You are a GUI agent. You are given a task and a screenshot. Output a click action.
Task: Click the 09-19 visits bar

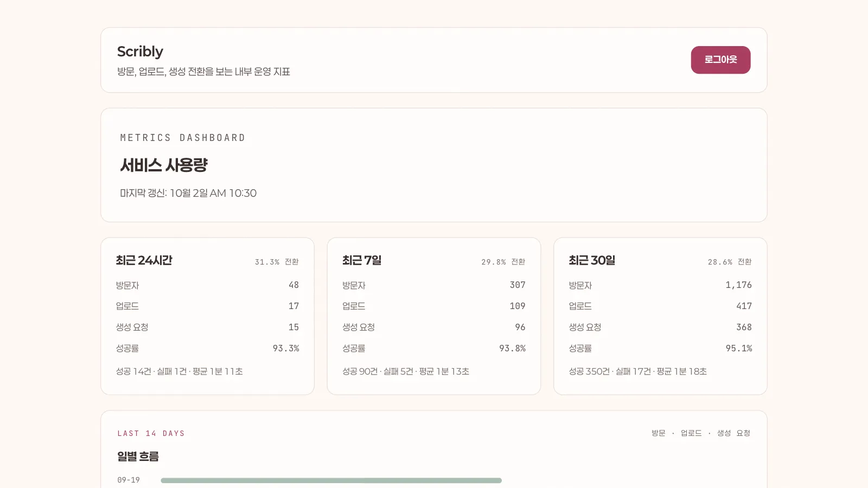(x=331, y=480)
